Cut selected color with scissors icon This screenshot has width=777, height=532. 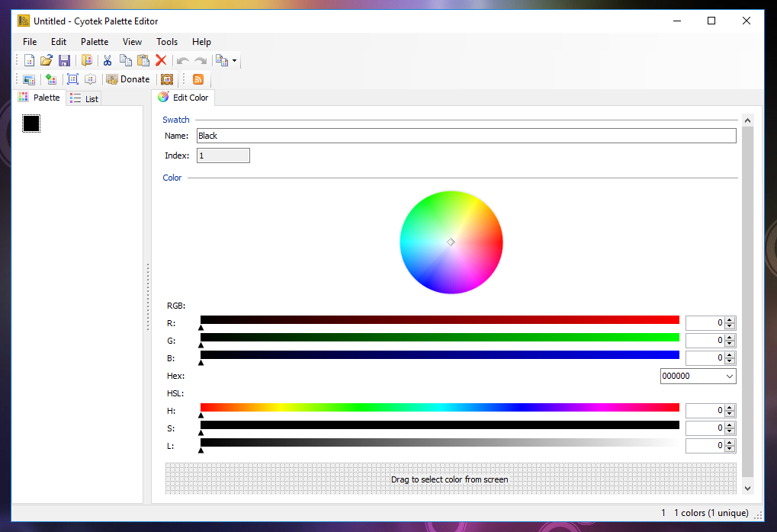(x=108, y=60)
